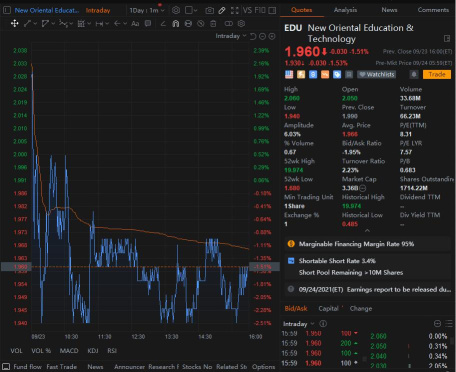The height and width of the screenshot is (372, 456).
Task: Toggle the price alert bell icon
Action: tap(414, 74)
